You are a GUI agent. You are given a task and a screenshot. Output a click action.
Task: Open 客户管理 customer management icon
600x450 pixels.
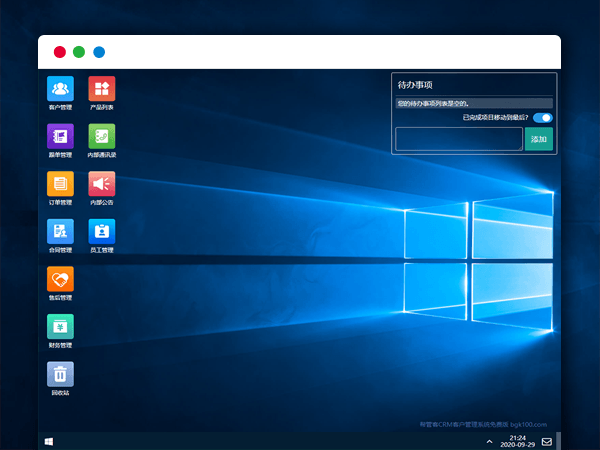coord(60,88)
